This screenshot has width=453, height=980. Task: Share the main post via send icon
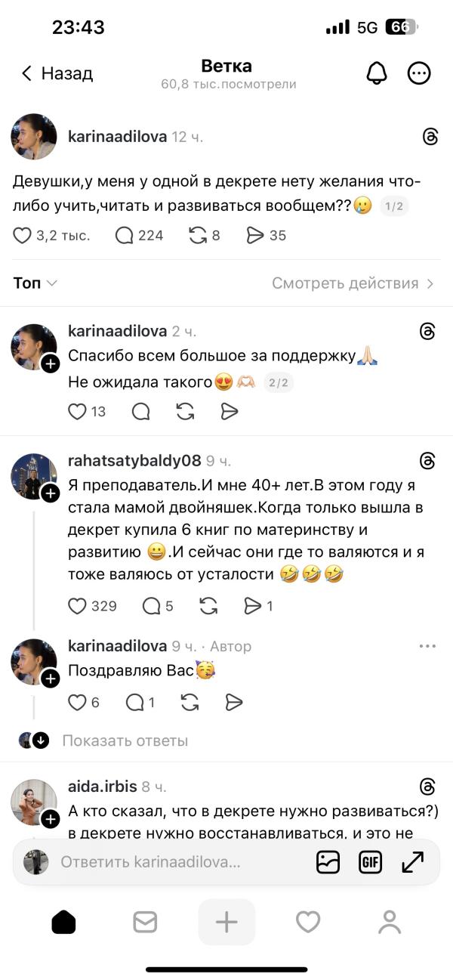tap(256, 236)
